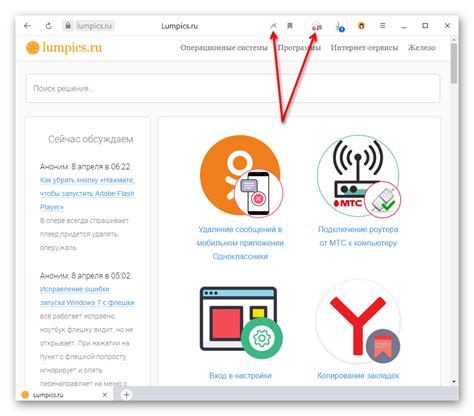
Task: Open the Интернет-сервисы menu item
Action: 364,48
